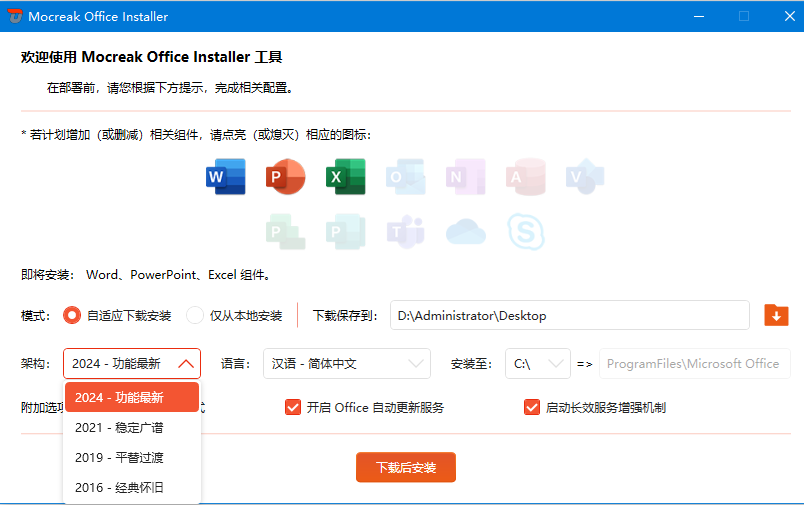Screen dimensions: 804x505
Task: Enable the Visio component icon
Action: coord(585,177)
